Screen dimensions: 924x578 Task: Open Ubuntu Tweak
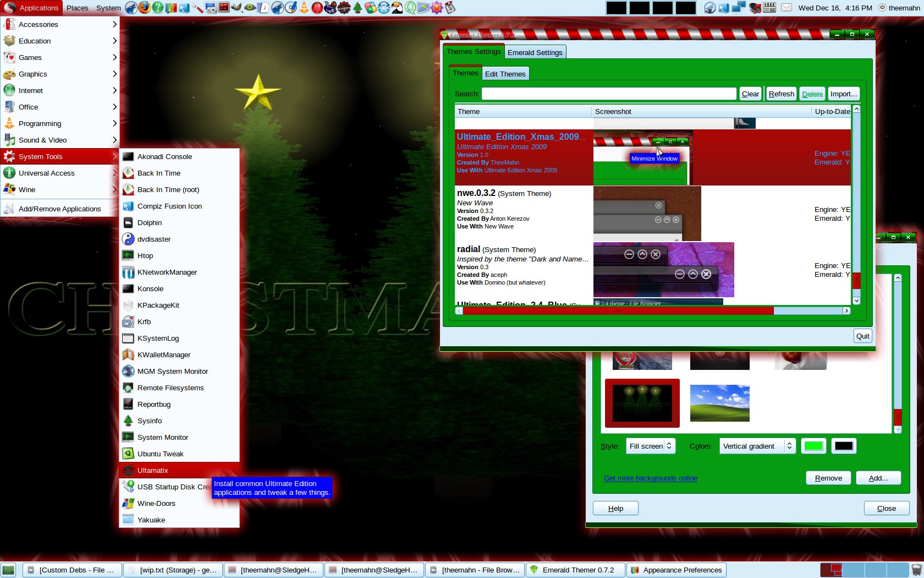pyautogui.click(x=179, y=454)
